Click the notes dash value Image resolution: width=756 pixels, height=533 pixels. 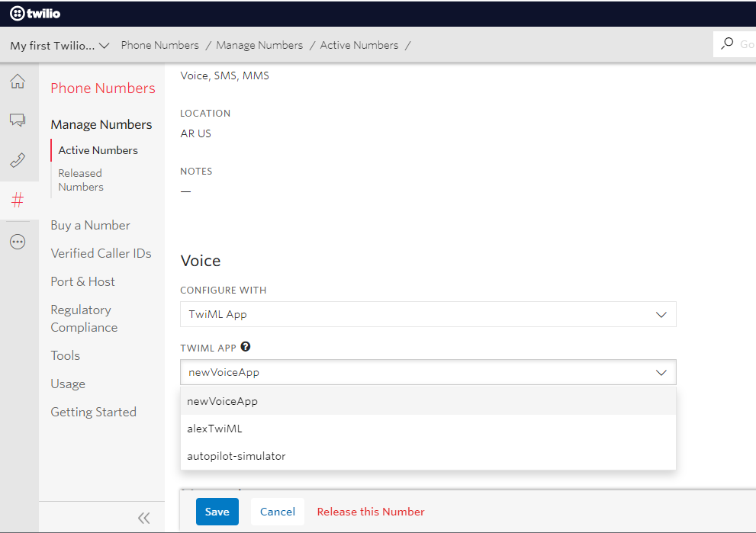185,191
